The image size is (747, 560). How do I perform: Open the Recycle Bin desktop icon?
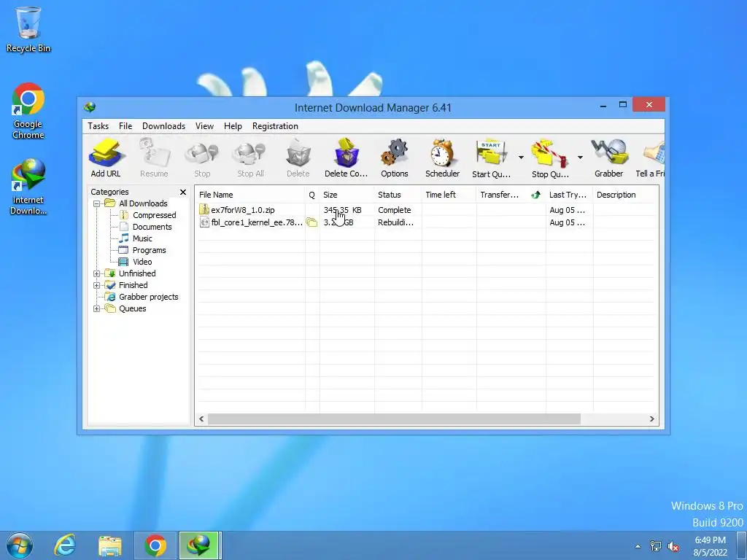click(x=28, y=29)
